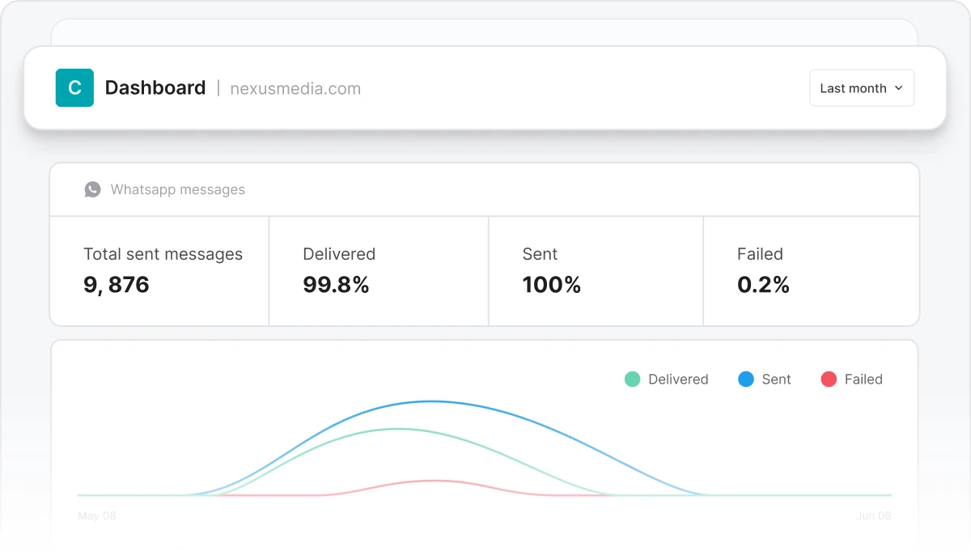This screenshot has width=971, height=560.
Task: Click the Jun 08 axis date
Action: pyautogui.click(x=874, y=515)
